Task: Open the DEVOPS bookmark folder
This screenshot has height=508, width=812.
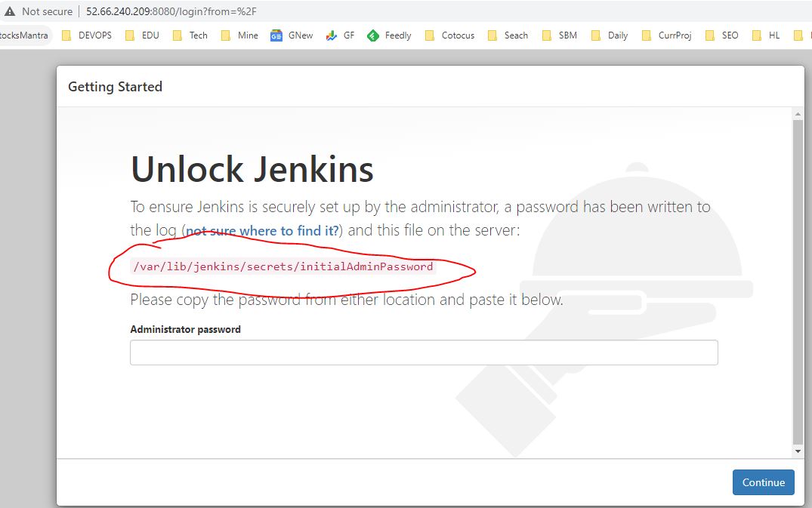Action: pyautogui.click(x=86, y=35)
